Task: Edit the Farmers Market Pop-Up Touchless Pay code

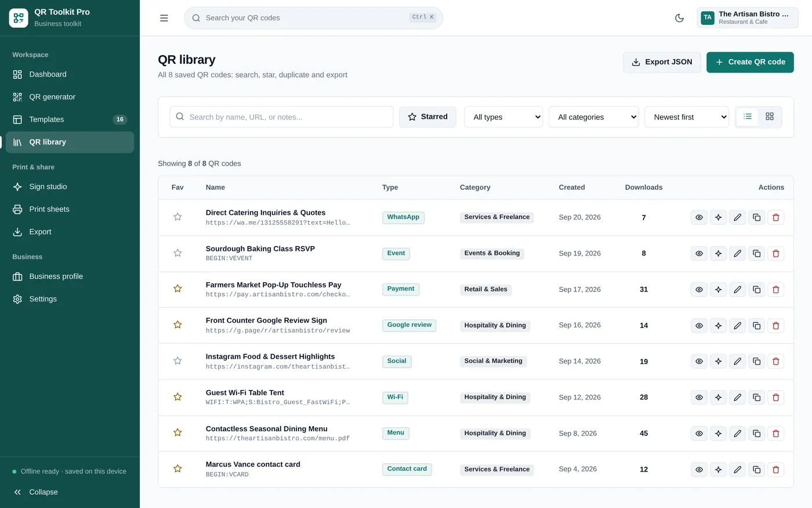Action: click(737, 290)
